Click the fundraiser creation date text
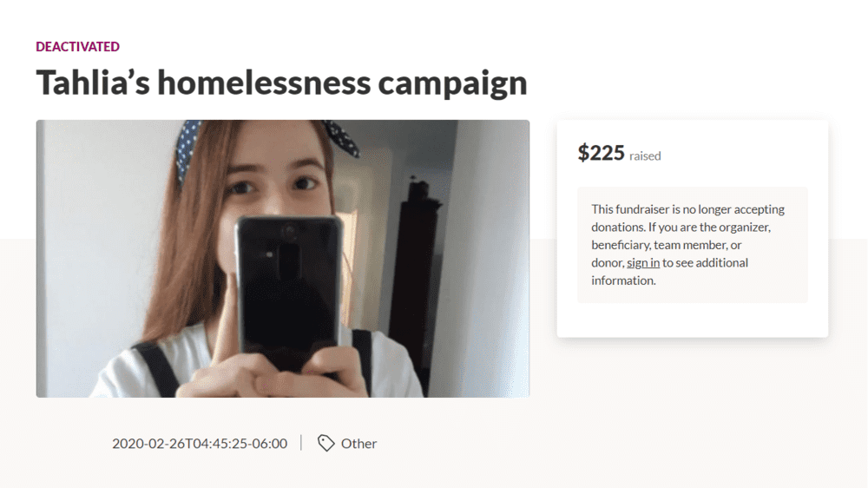 (200, 444)
